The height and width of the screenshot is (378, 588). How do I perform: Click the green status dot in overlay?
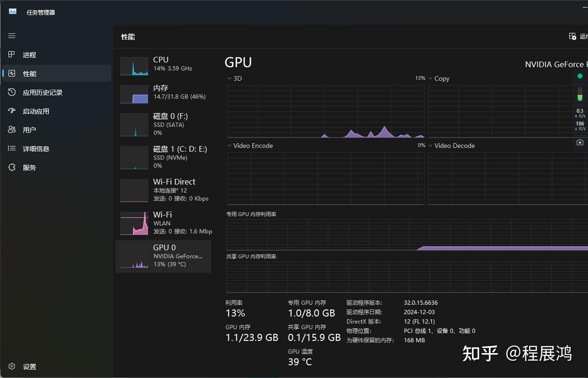click(x=580, y=76)
